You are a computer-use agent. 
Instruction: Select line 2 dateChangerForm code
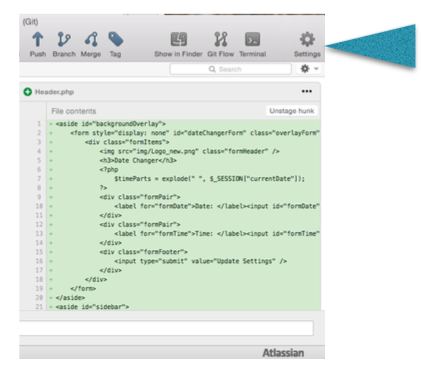point(195,133)
